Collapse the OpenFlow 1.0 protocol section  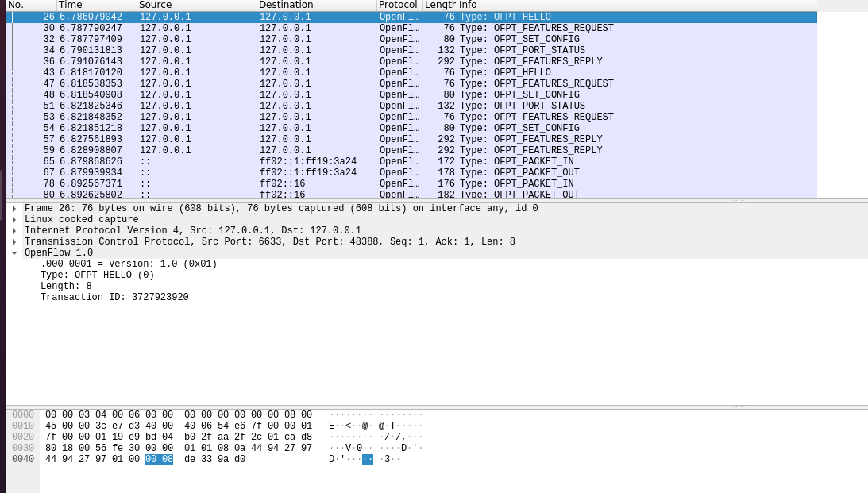tap(16, 252)
